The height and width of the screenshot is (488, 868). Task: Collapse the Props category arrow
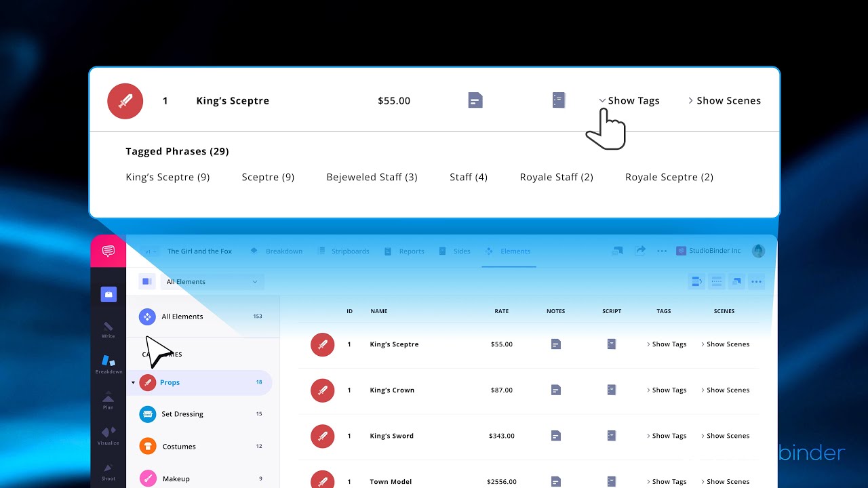pyautogui.click(x=133, y=383)
